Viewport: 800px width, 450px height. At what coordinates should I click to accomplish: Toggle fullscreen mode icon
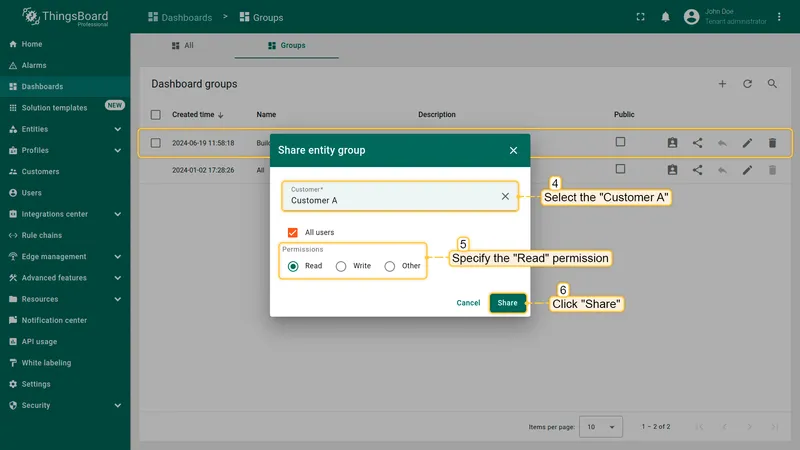[x=640, y=17]
